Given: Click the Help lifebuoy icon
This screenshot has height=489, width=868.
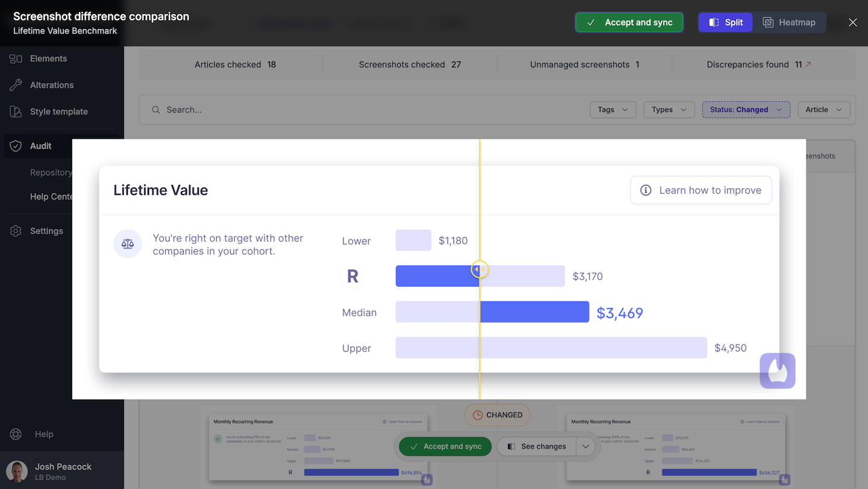Looking at the screenshot, I should 16,434.
